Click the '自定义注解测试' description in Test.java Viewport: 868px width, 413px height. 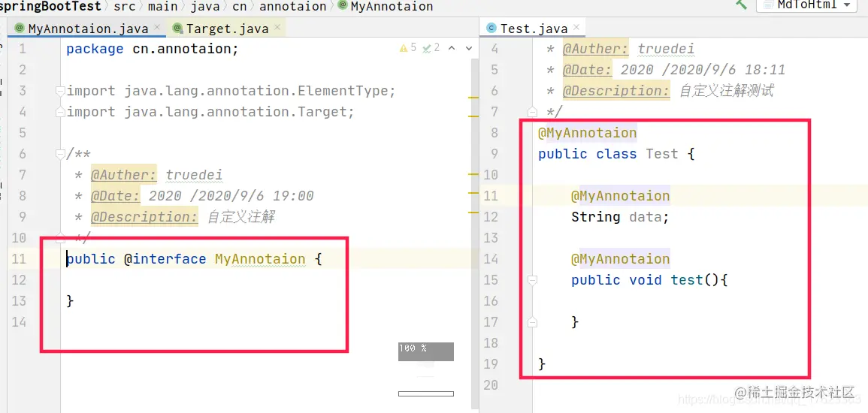point(726,91)
